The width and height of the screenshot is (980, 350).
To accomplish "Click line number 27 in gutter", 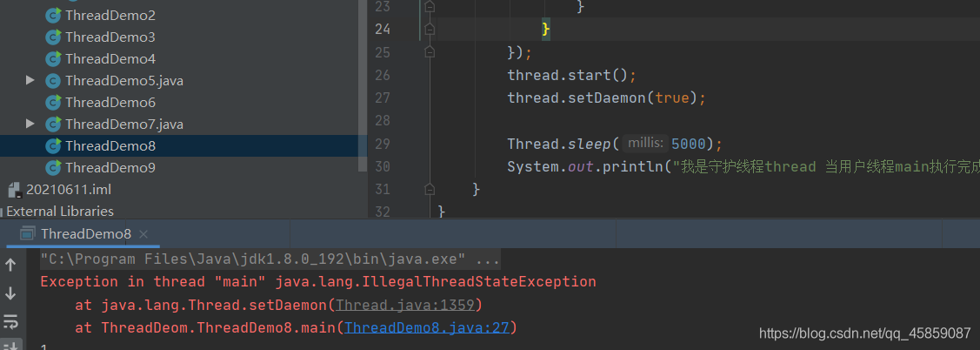I will click(x=383, y=98).
